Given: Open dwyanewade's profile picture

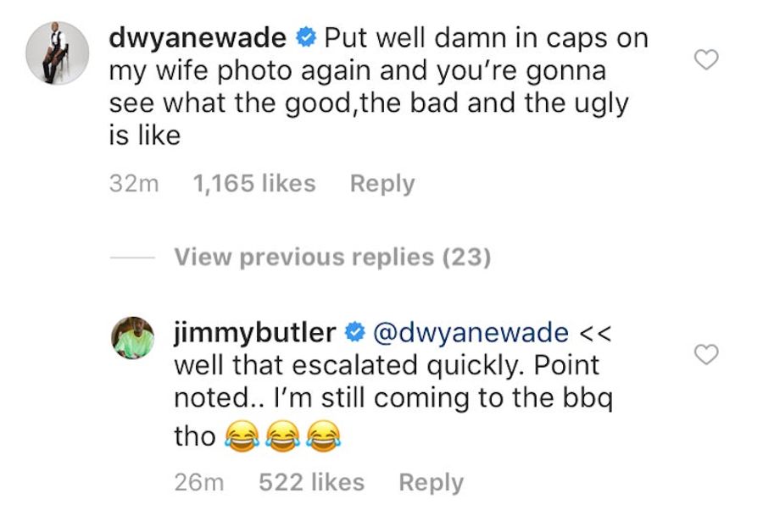Looking at the screenshot, I should 58,53.
